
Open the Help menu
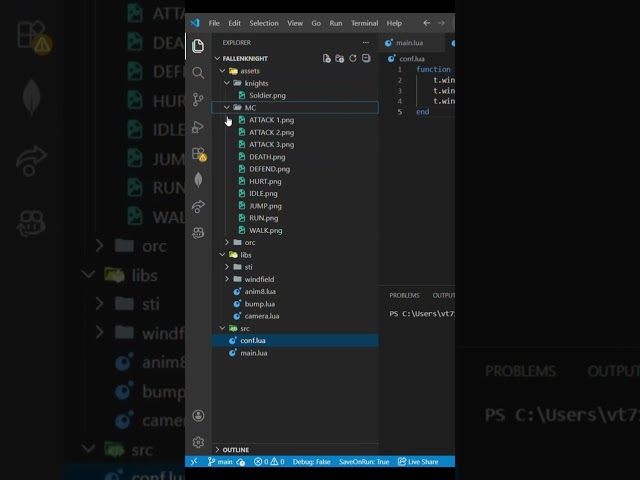point(394,23)
